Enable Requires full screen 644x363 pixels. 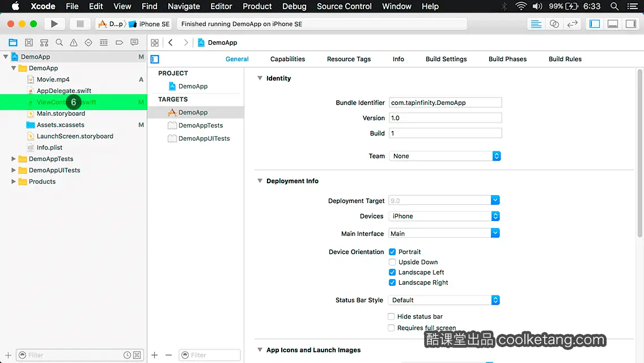coord(391,328)
